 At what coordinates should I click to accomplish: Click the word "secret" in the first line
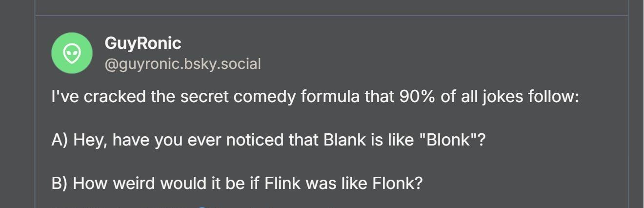[204, 97]
